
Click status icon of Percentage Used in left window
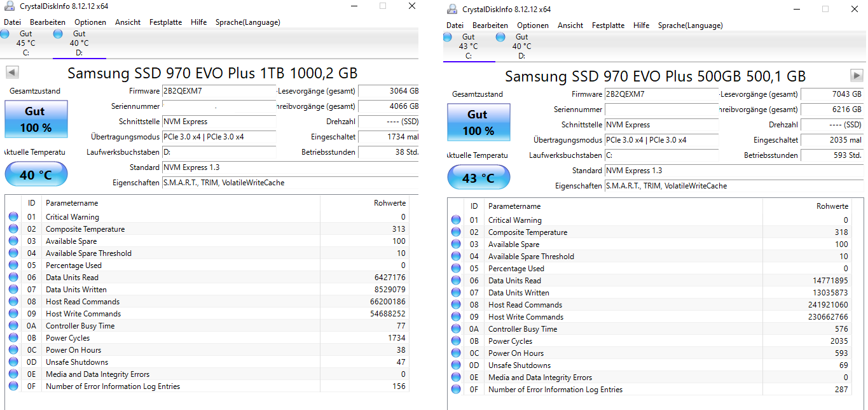(13, 265)
